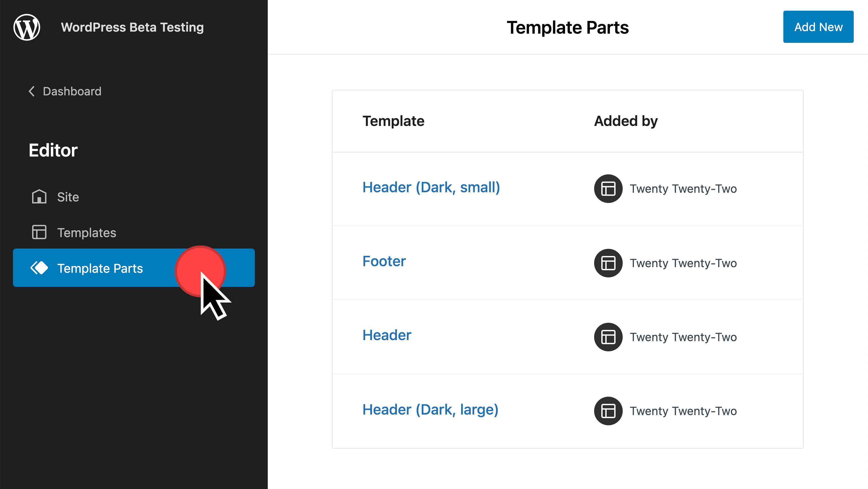Click the WordPress logo icon
The height and width of the screenshot is (489, 868).
point(27,27)
